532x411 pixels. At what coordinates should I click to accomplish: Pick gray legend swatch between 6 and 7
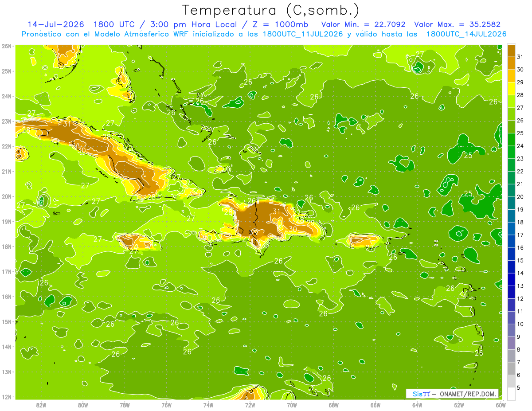511,368
